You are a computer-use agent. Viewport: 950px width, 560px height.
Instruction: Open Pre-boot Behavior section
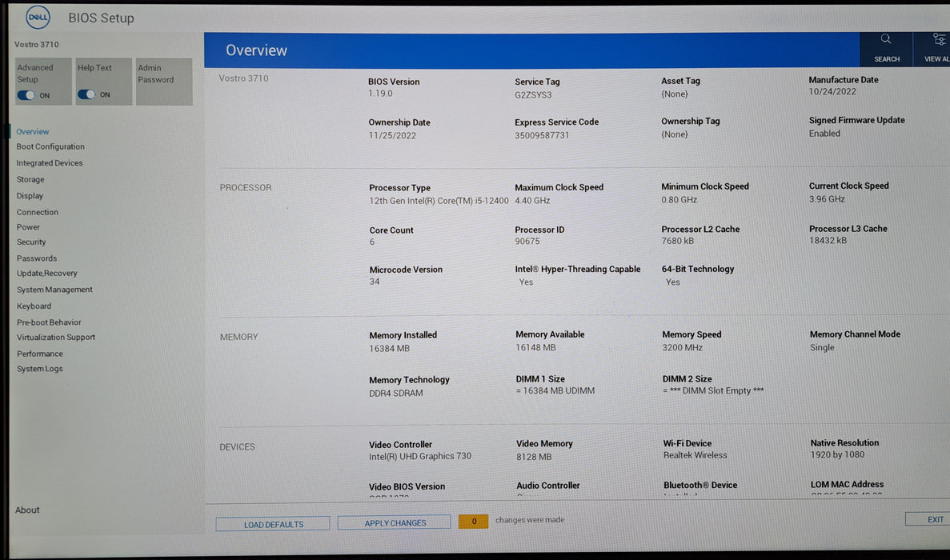(x=49, y=322)
